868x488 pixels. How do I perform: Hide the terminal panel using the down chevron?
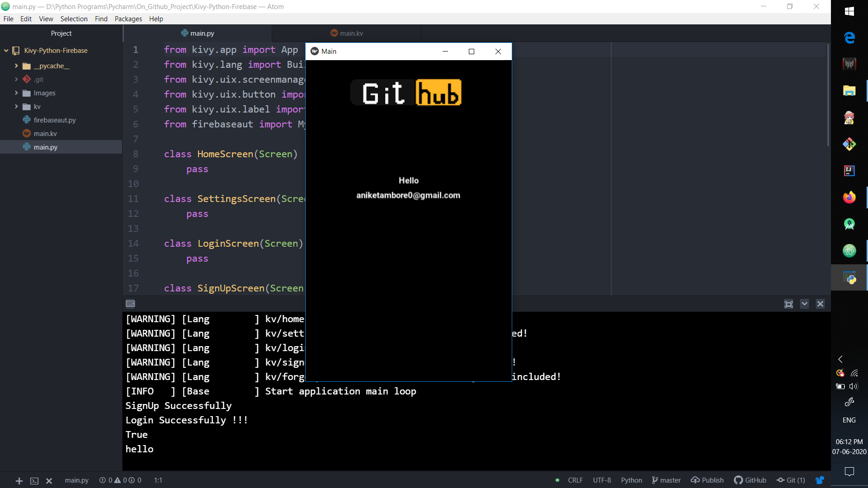(804, 304)
